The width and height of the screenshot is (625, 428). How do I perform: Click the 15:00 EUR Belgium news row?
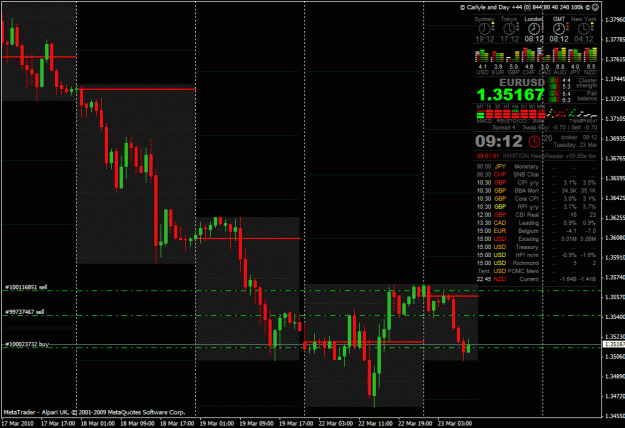coord(536,231)
